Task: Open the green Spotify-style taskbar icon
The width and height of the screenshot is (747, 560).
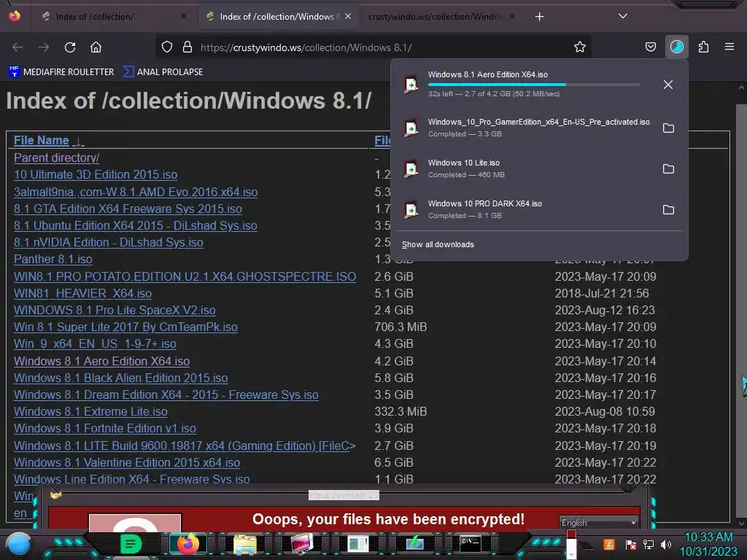Action: [x=131, y=544]
